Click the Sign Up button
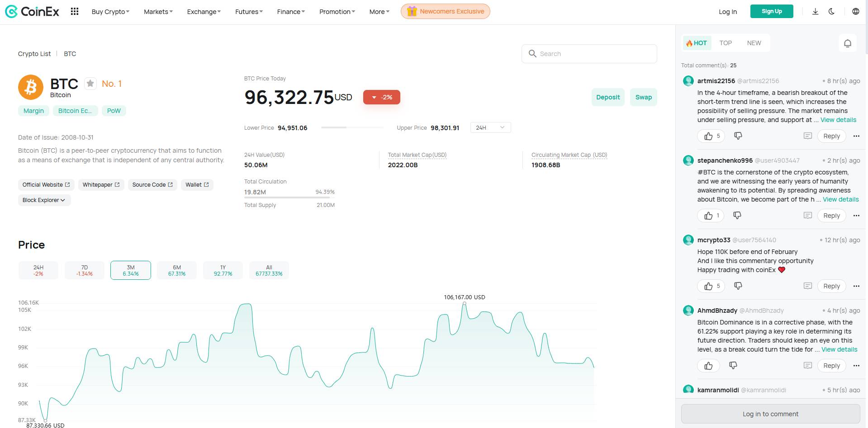 [772, 11]
